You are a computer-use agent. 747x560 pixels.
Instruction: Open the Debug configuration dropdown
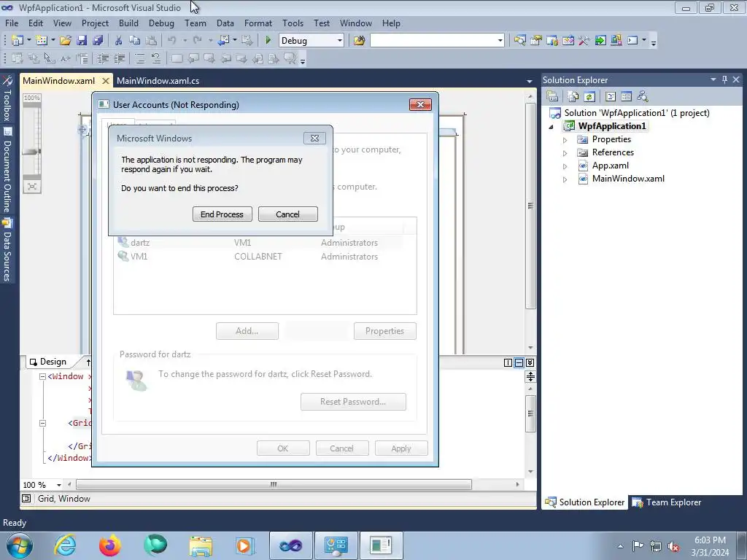pyautogui.click(x=340, y=41)
